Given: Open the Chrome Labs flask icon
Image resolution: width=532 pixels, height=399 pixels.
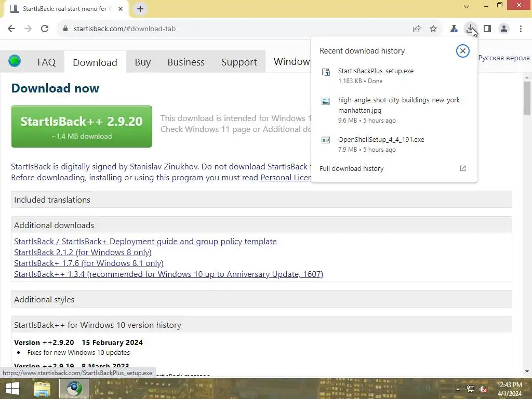Looking at the screenshot, I should pos(454,29).
